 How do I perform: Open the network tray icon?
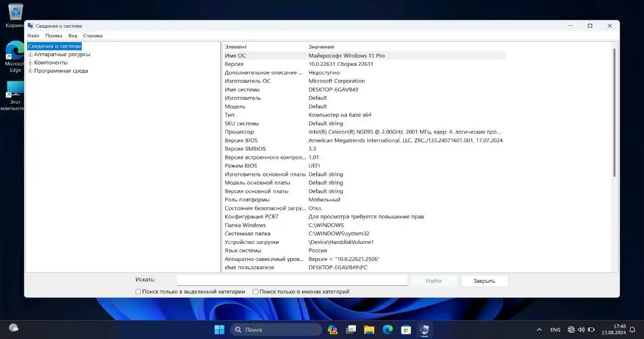(571, 330)
